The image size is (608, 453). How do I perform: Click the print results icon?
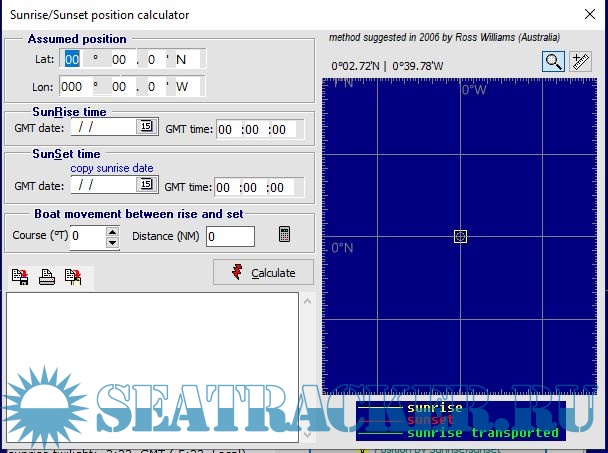click(46, 277)
